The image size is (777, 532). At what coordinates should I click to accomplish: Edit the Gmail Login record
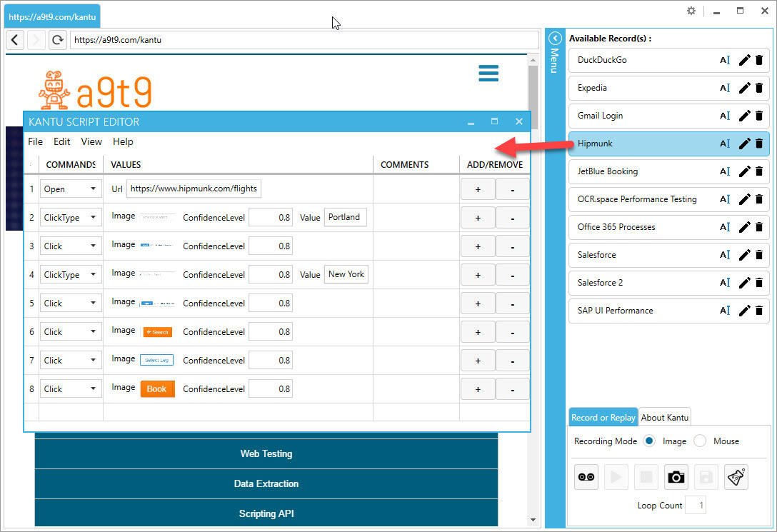tap(744, 116)
